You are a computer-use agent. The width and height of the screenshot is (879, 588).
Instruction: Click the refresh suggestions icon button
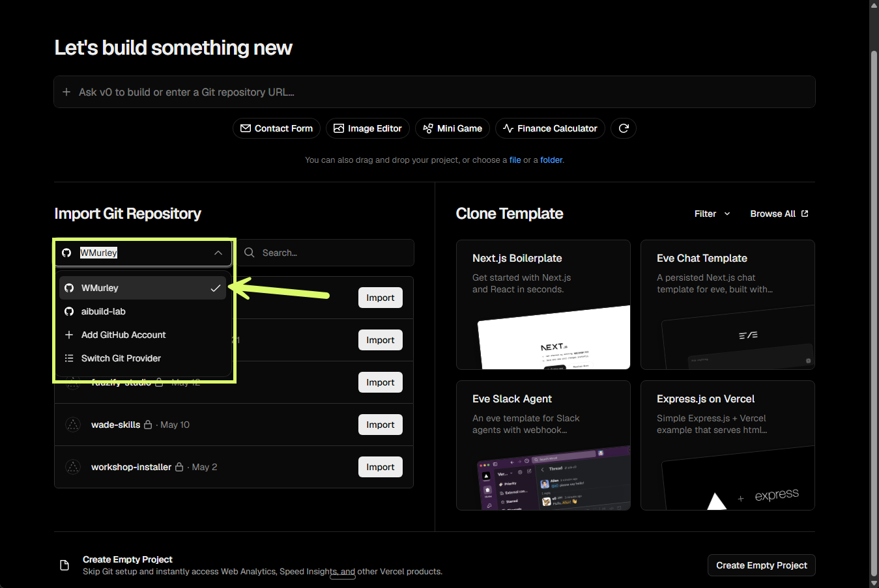point(624,128)
